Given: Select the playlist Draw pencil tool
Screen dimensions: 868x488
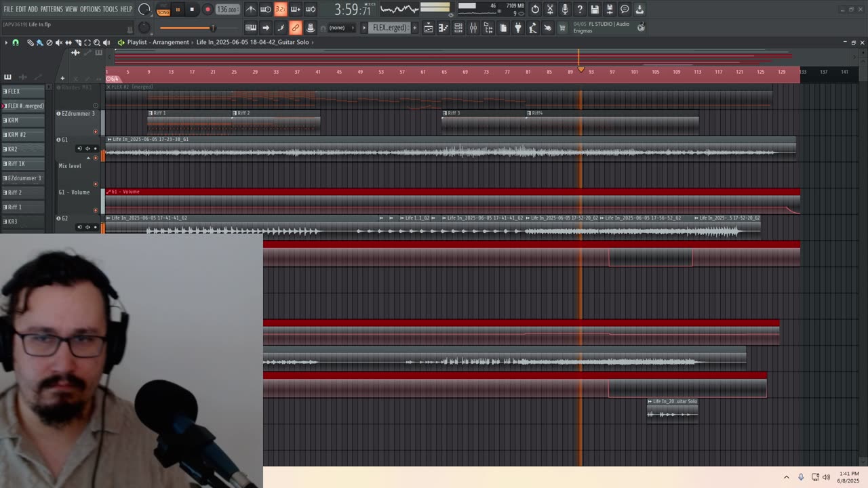Looking at the screenshot, I should [30, 42].
